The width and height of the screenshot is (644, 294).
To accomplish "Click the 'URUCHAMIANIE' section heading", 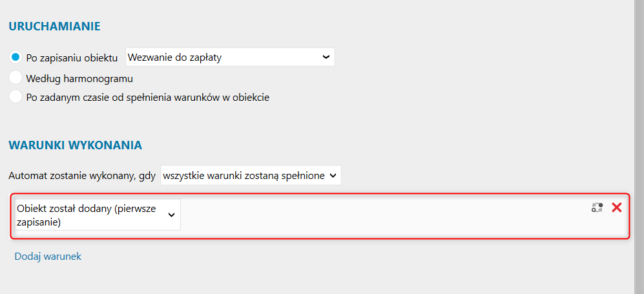I will click(54, 26).
